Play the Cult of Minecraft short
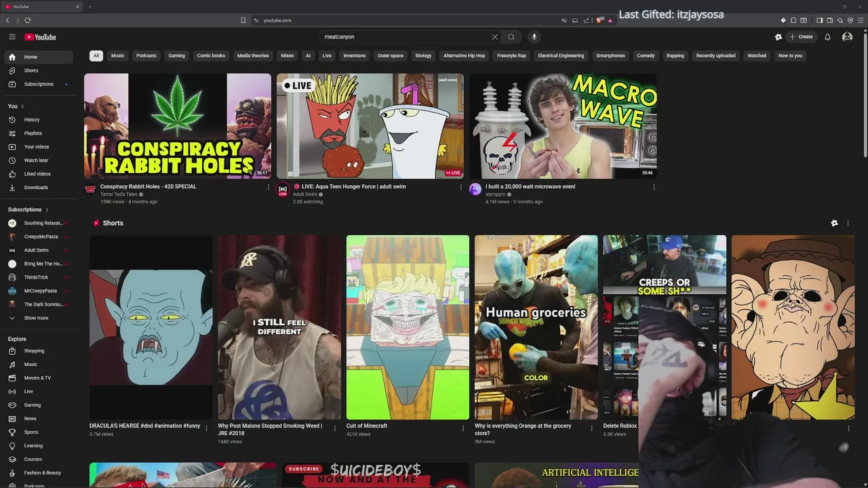This screenshot has width=868, height=488. (x=408, y=327)
